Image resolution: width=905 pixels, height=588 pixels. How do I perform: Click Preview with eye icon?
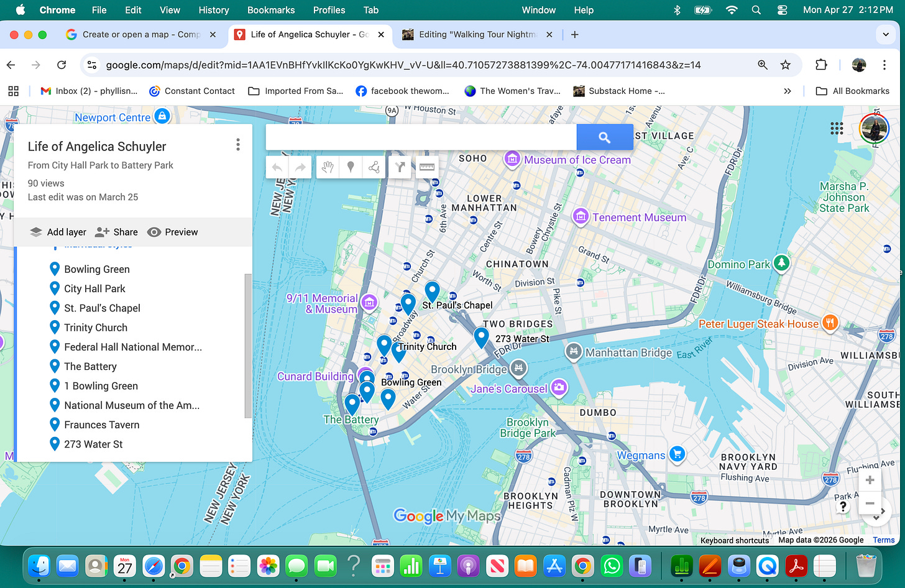click(x=172, y=232)
